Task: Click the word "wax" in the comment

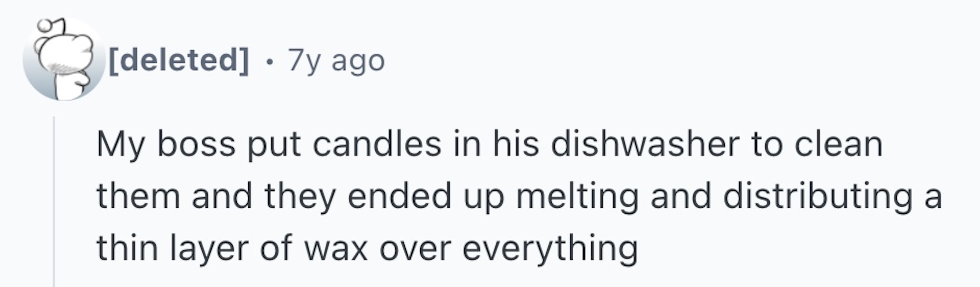Action: [336, 248]
